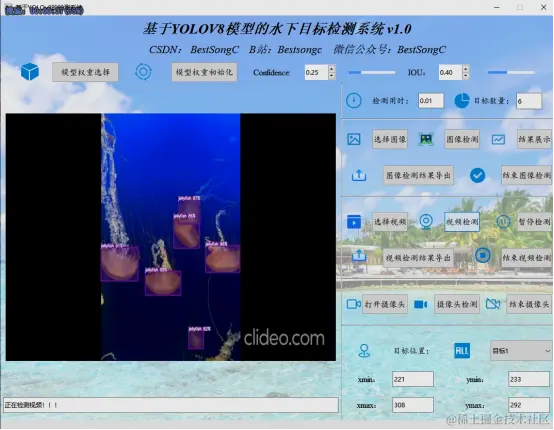Click the 选择图像 button

pyautogui.click(x=390, y=140)
